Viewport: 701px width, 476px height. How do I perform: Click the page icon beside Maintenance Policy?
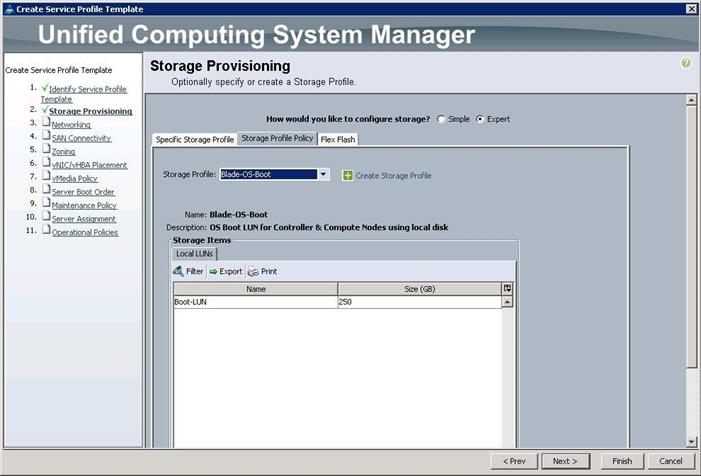coord(46,202)
